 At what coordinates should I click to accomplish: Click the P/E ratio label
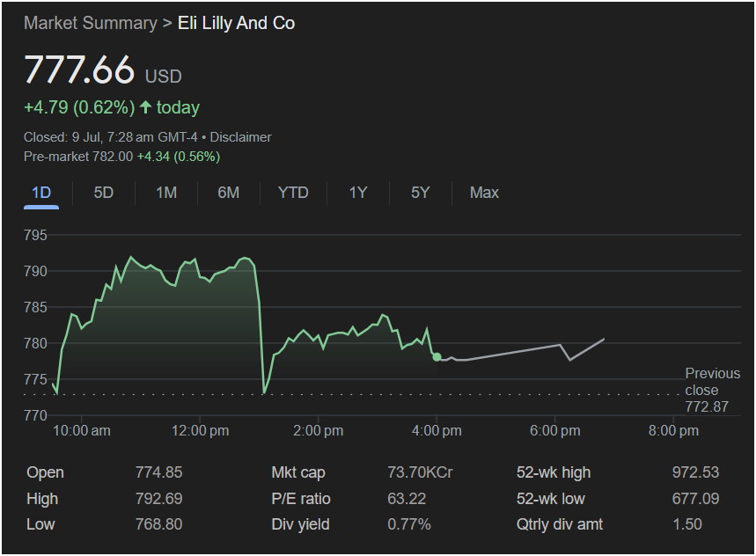pyautogui.click(x=301, y=498)
